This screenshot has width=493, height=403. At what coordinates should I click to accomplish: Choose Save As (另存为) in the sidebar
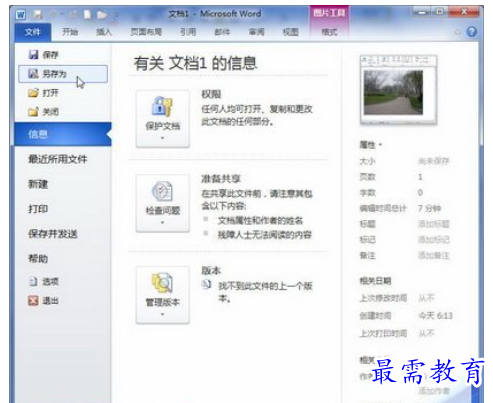[63, 74]
